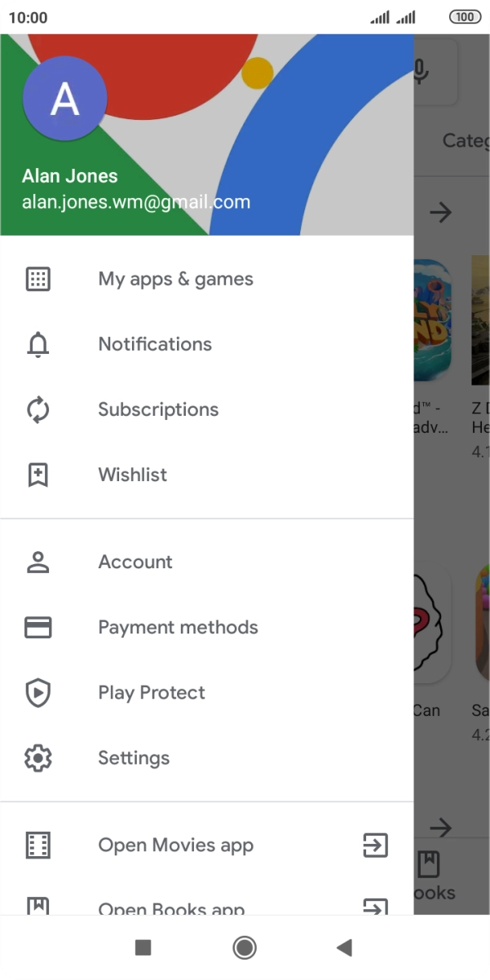Select Subscriptions from the drawer
This screenshot has height=980, width=490.
158,409
